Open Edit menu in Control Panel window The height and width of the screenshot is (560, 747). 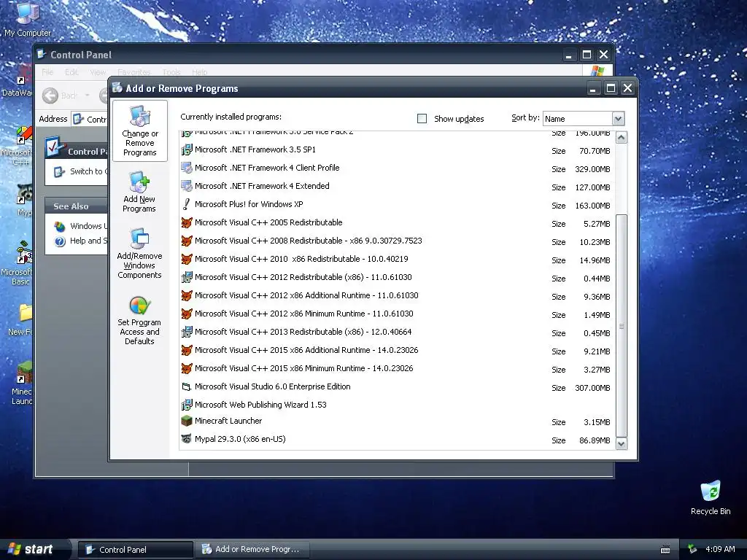coord(71,72)
